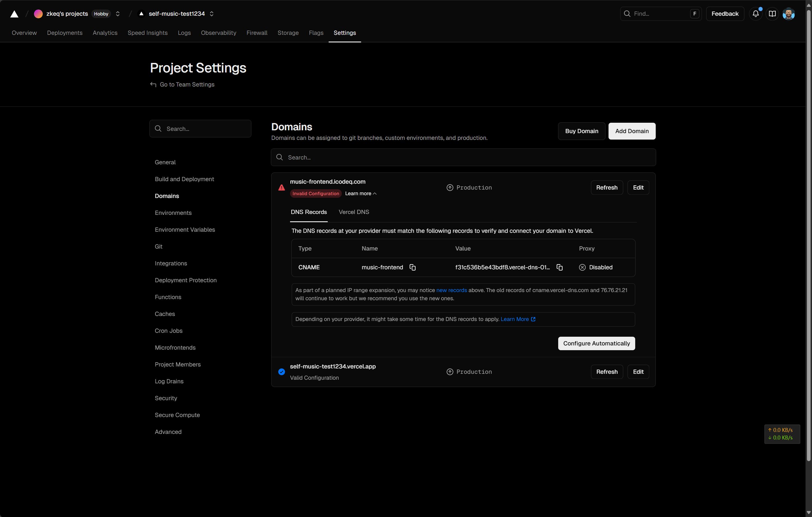Open the Observability tab
Image resolution: width=812 pixels, height=517 pixels.
(218, 33)
